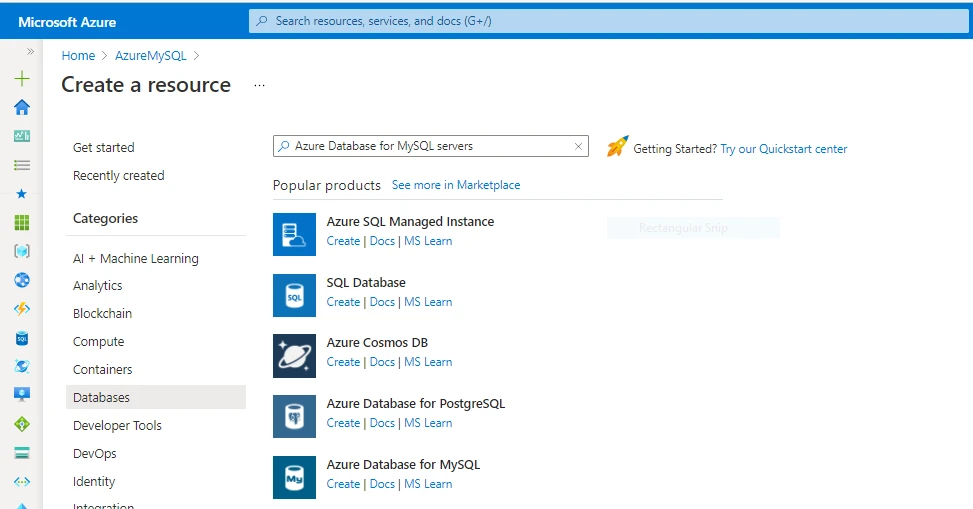973x509 pixels.
Task: Go to AzureMySQL breadcrumb link
Action: [151, 56]
